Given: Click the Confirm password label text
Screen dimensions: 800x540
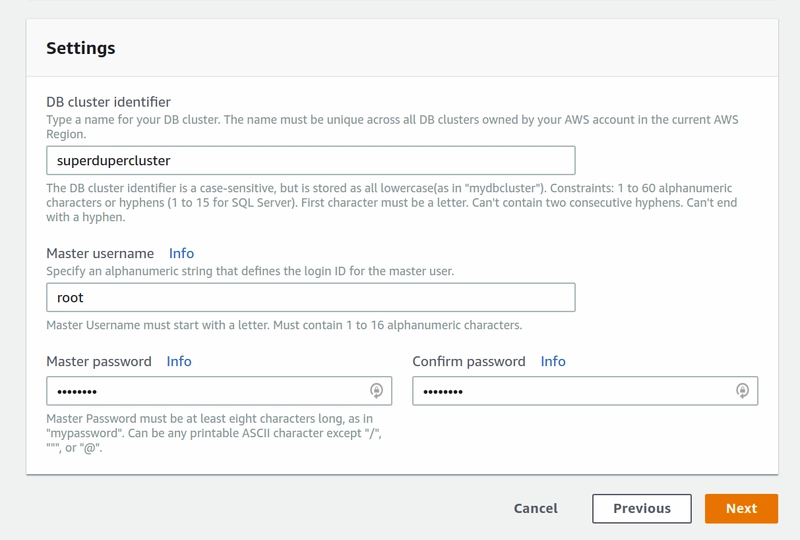Looking at the screenshot, I should 469,361.
